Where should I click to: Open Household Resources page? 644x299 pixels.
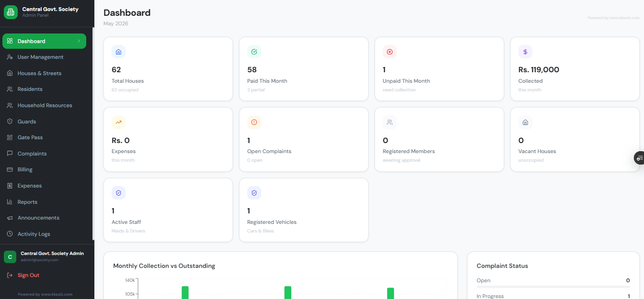[x=44, y=105]
